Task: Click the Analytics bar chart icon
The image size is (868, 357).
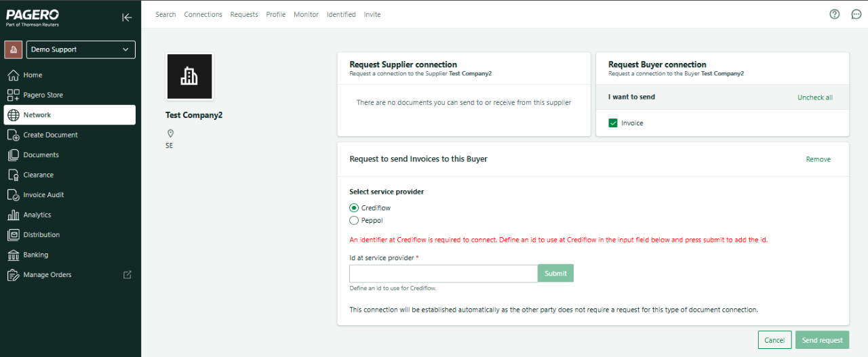Action: point(13,215)
